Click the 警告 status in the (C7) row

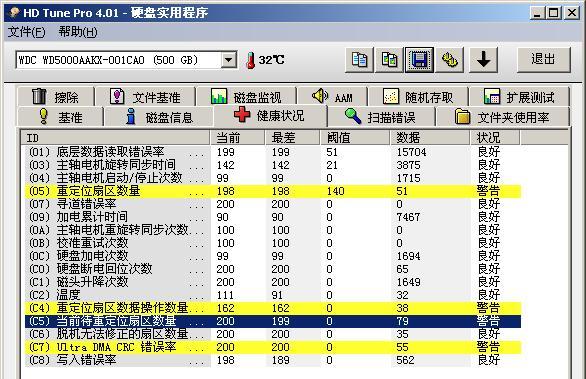[x=488, y=347]
